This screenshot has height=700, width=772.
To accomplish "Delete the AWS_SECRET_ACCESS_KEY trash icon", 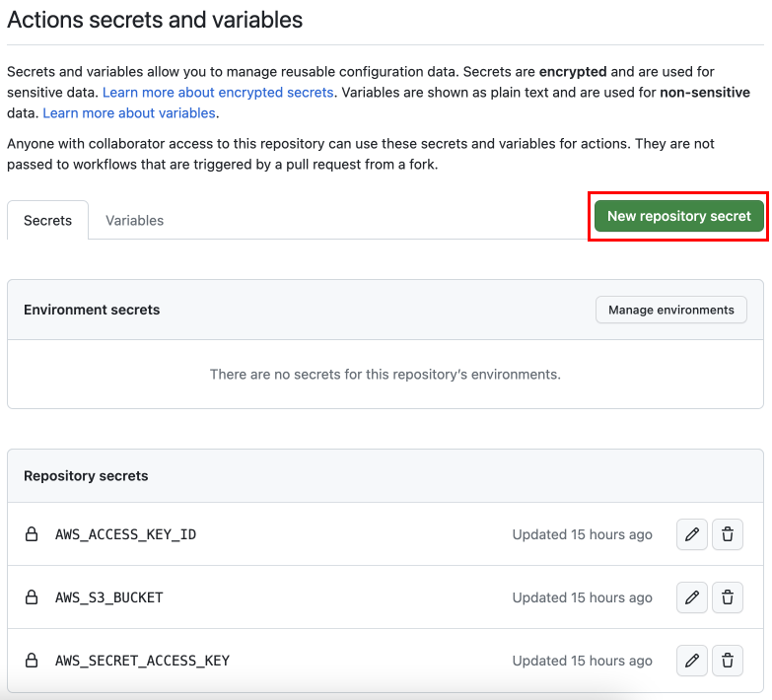I will coord(728,661).
